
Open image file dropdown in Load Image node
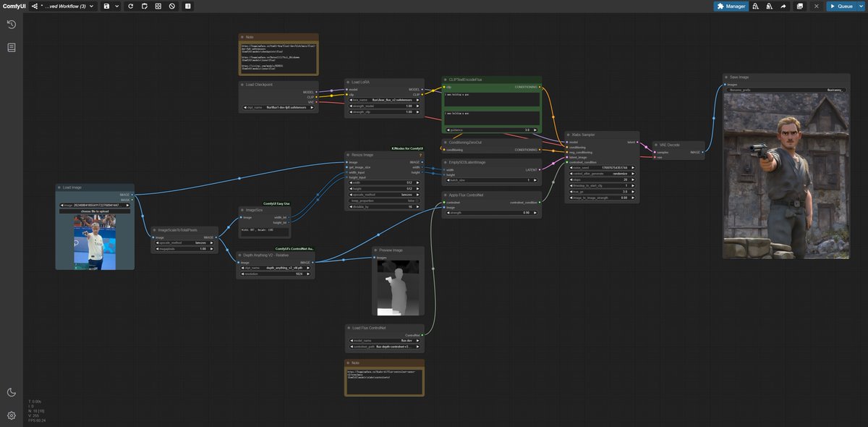point(95,206)
